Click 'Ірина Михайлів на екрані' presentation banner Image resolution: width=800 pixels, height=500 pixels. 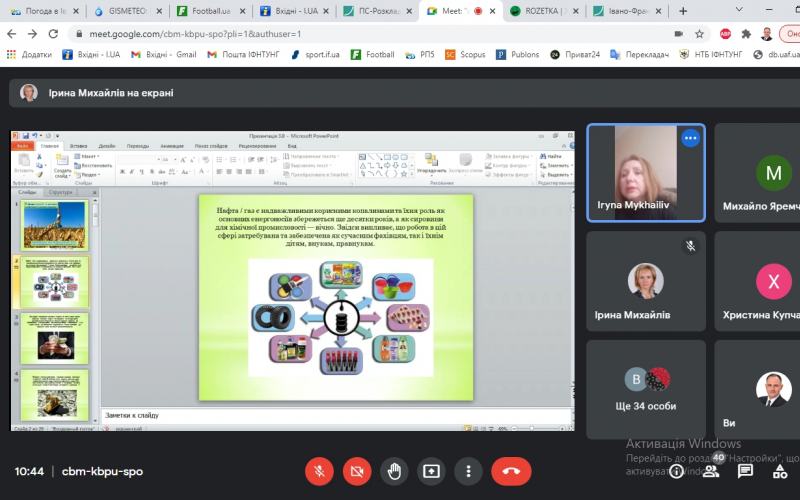[x=404, y=93]
